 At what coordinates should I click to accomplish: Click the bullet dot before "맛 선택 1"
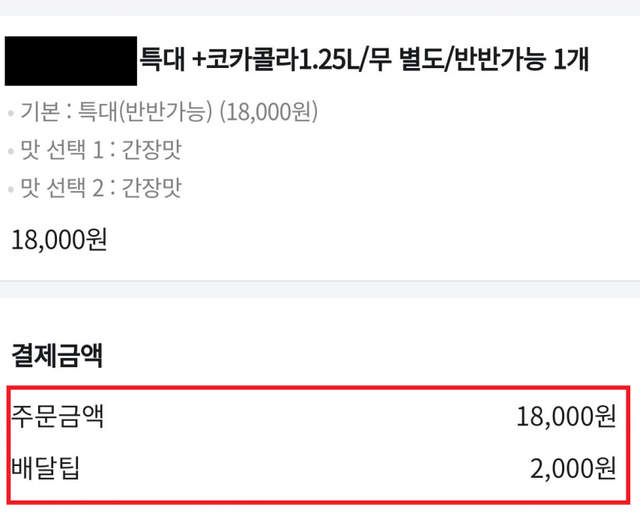pyautogui.click(x=10, y=152)
